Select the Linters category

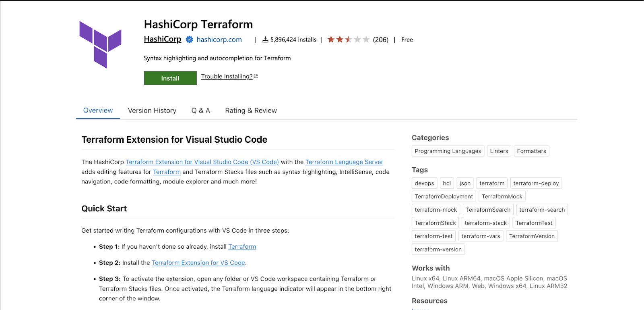[499, 151]
